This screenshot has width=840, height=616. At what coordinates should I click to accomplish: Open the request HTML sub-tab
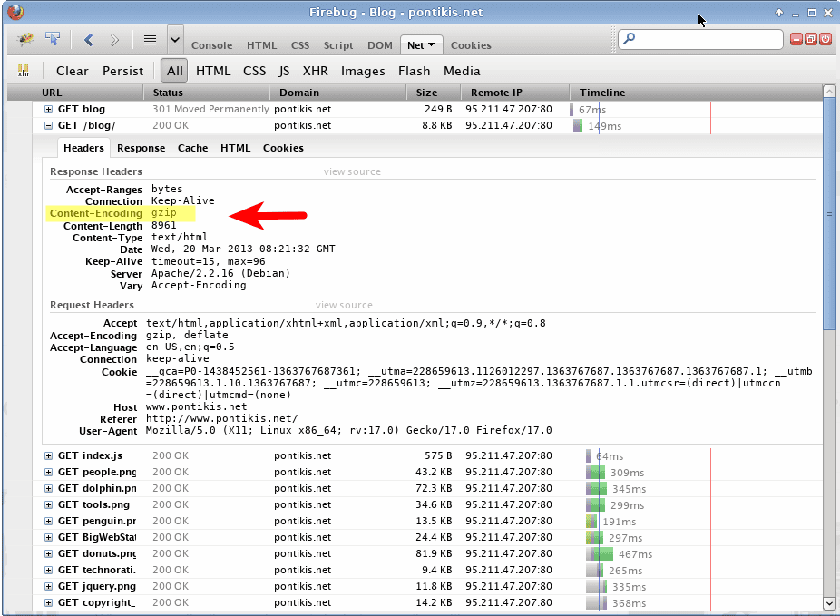[x=235, y=148]
